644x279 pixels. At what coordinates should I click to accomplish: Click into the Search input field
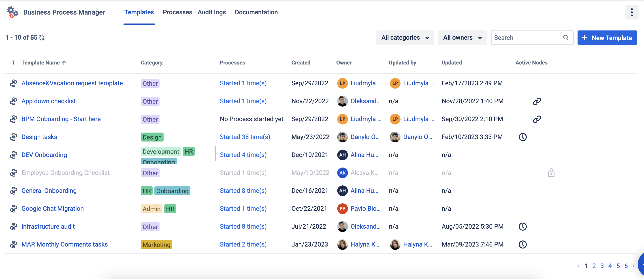[x=526, y=38]
